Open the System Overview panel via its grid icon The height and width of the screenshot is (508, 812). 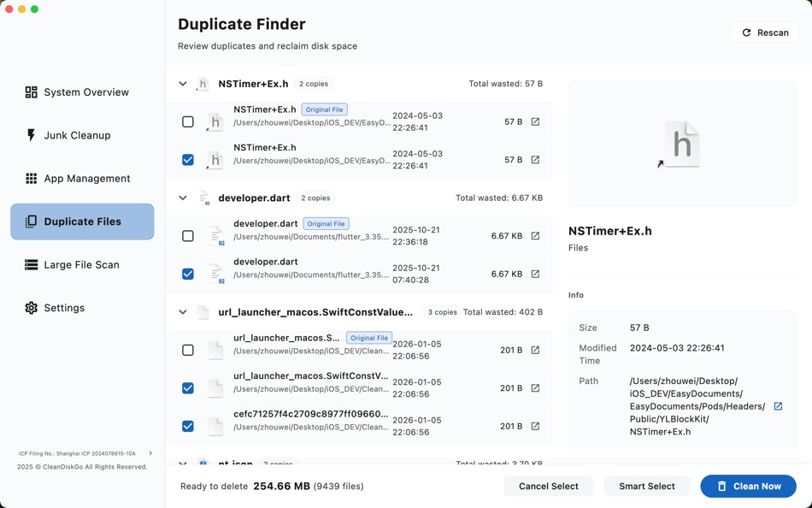click(x=32, y=92)
